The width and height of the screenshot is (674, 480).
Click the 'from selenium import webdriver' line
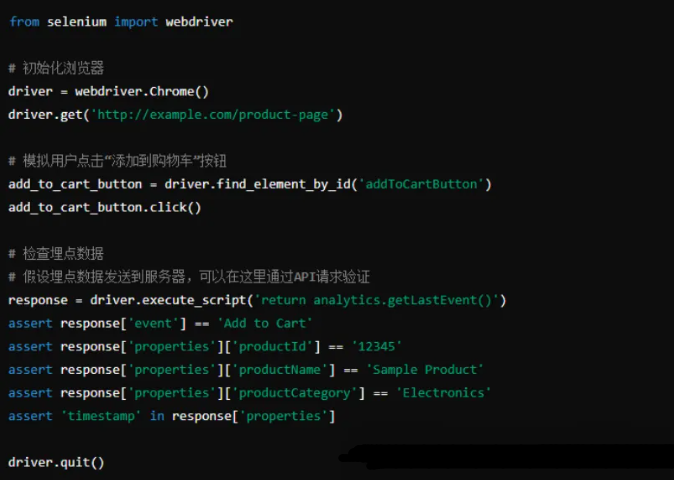(x=121, y=21)
